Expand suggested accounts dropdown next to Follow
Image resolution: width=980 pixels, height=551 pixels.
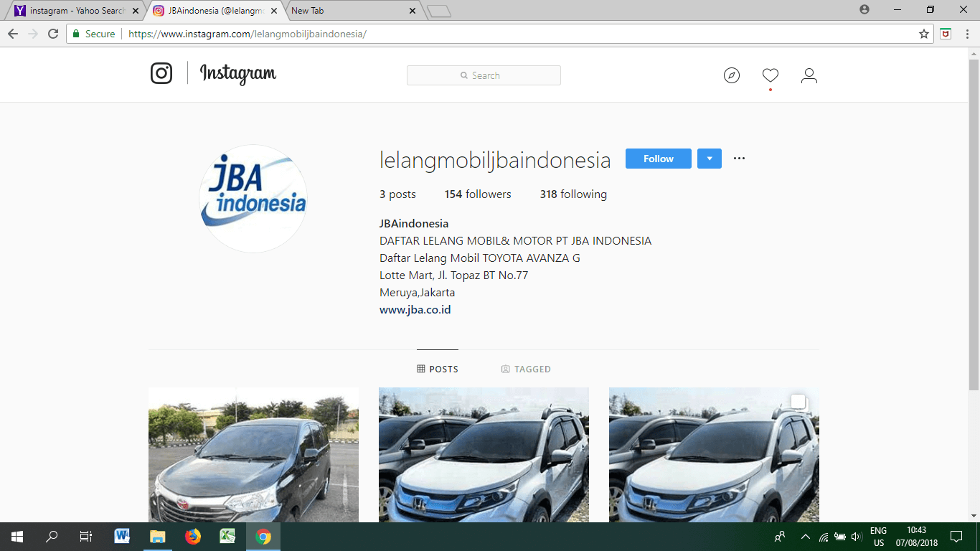pos(710,159)
